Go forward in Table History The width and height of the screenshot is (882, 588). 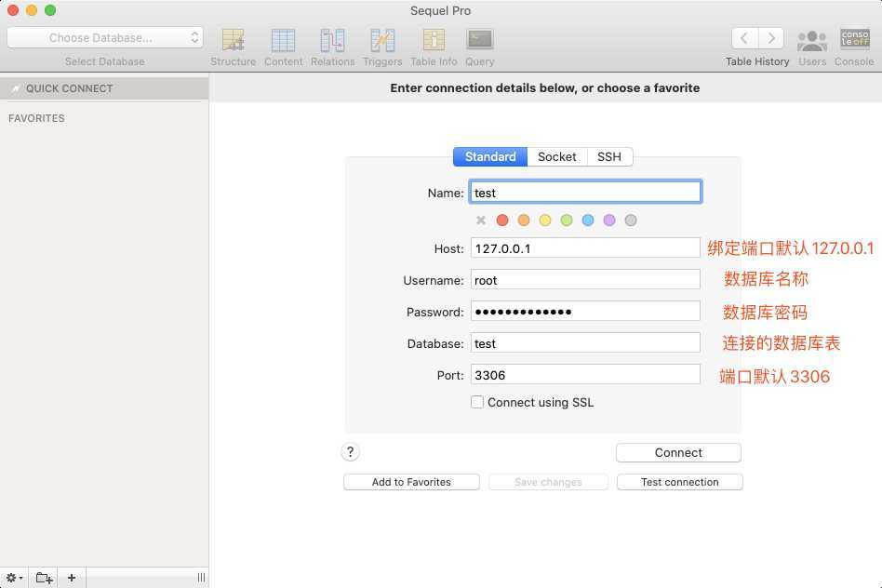click(x=771, y=38)
